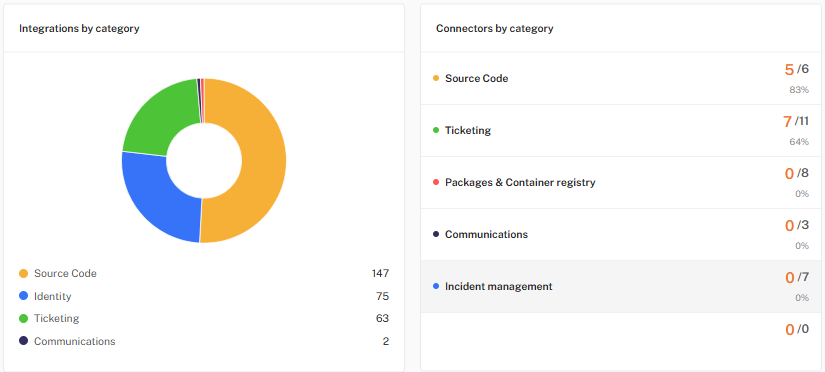Image resolution: width=825 pixels, height=372 pixels.
Task: Click the value 147 for Source Code
Action: tap(380, 274)
